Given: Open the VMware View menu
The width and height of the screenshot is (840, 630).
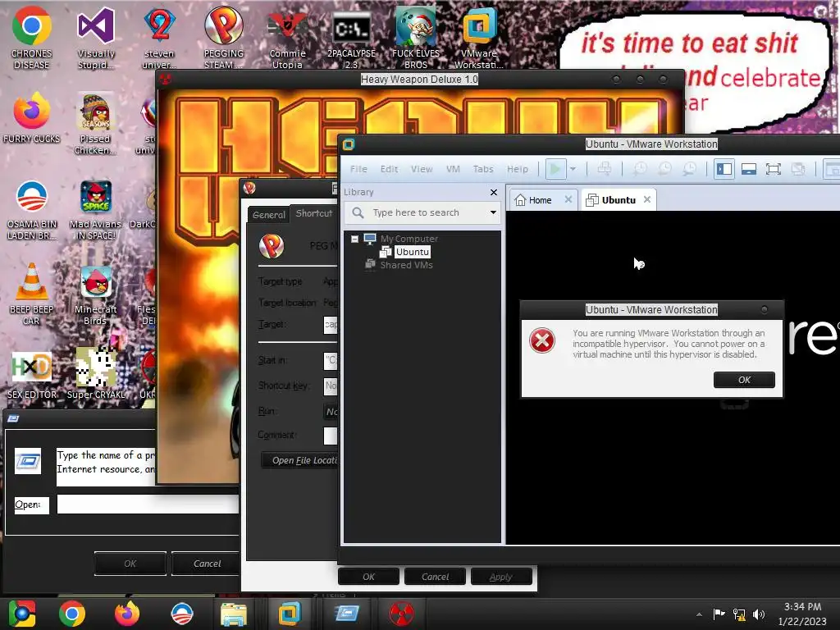Looking at the screenshot, I should point(422,169).
